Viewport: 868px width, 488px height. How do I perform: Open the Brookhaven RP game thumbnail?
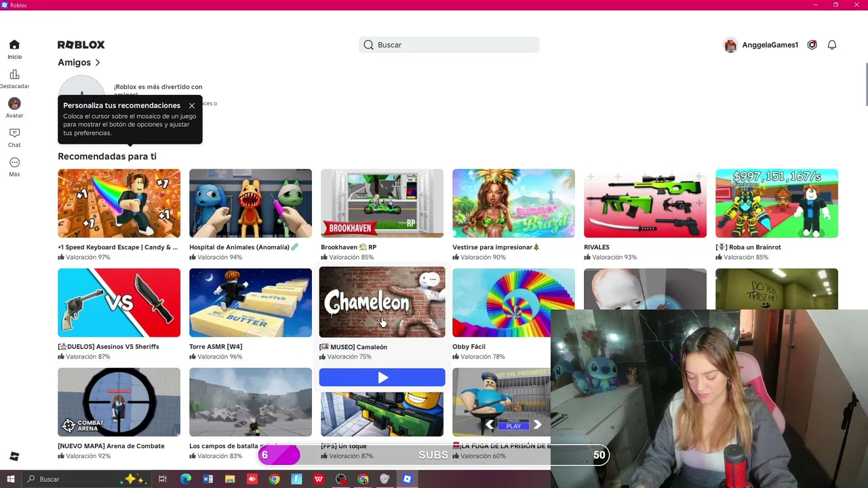click(382, 203)
